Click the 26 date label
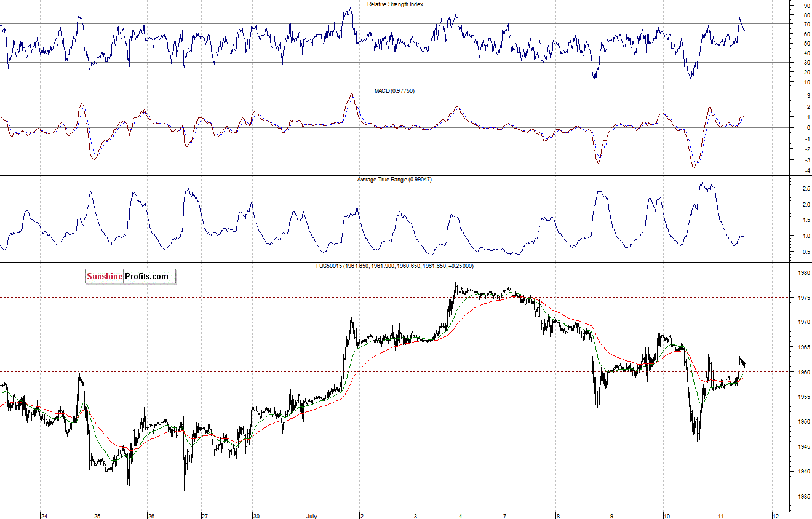Viewport: 812px width, 519px height. pos(151,515)
